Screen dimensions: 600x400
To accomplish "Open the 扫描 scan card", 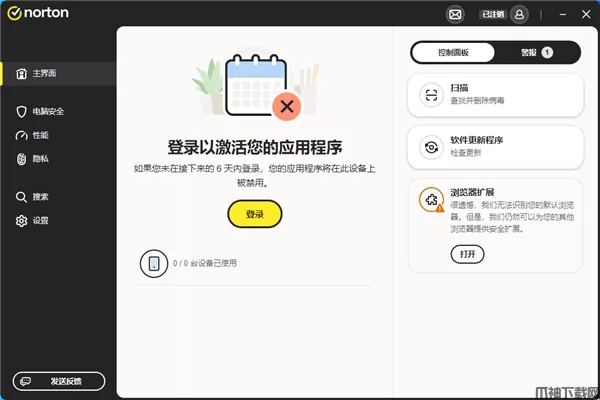I will (x=496, y=95).
